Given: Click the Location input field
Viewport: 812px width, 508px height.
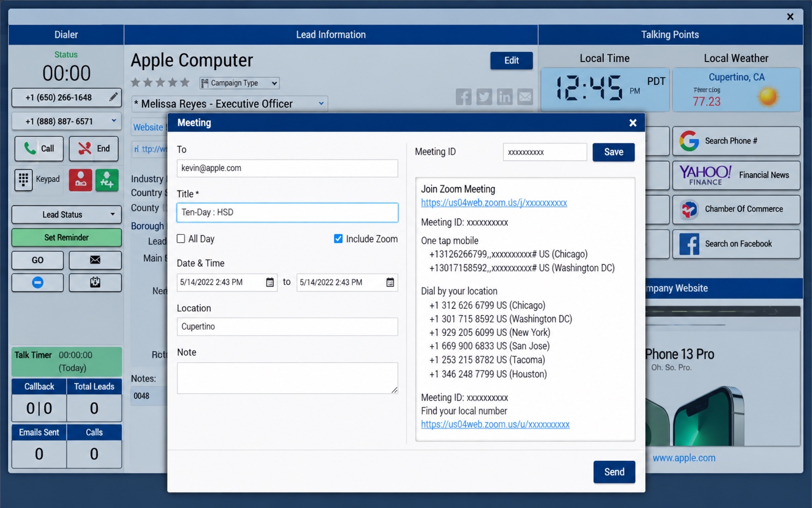Looking at the screenshot, I should point(287,327).
